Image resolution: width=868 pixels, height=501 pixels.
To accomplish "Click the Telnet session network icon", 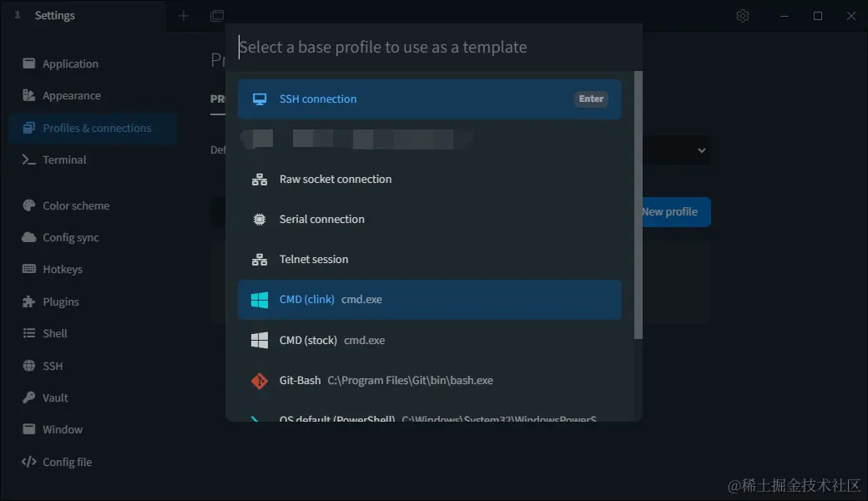I will (259, 259).
